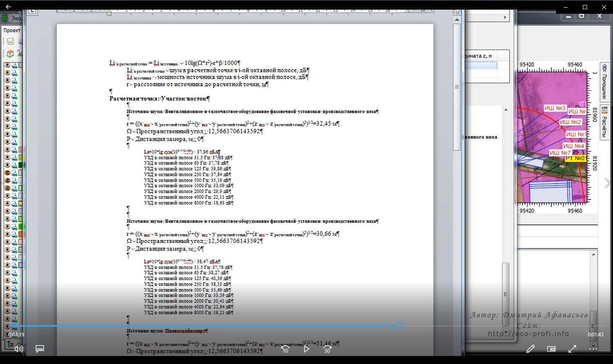Skip back 10 seconds

[285, 349]
